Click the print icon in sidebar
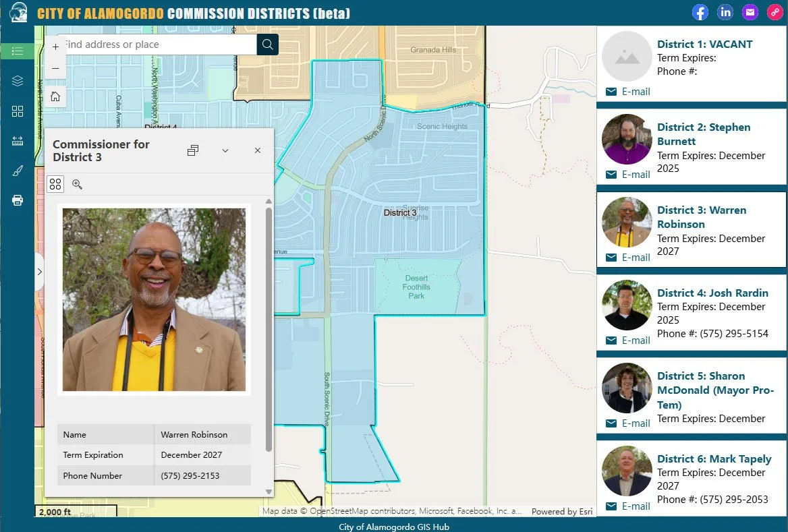The width and height of the screenshot is (788, 532). pyautogui.click(x=17, y=200)
